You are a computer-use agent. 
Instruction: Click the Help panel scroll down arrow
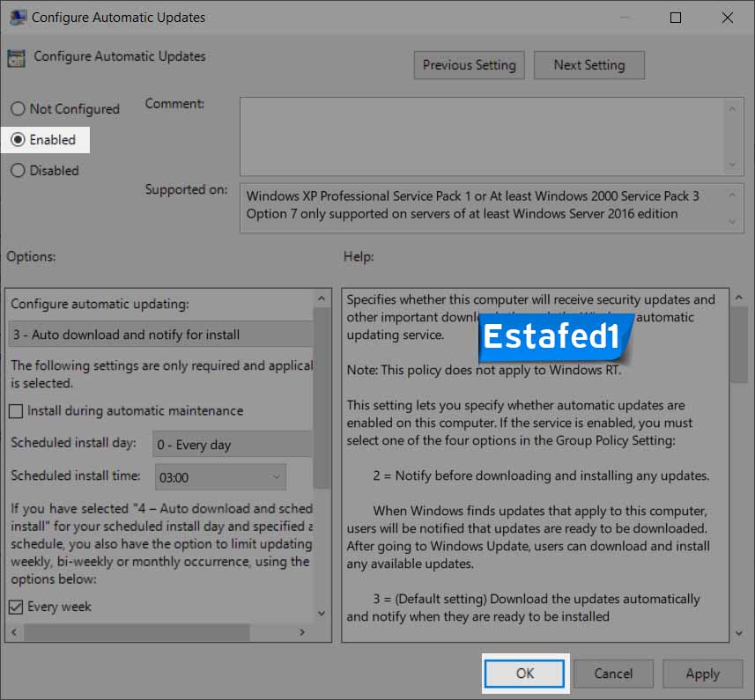click(x=738, y=632)
